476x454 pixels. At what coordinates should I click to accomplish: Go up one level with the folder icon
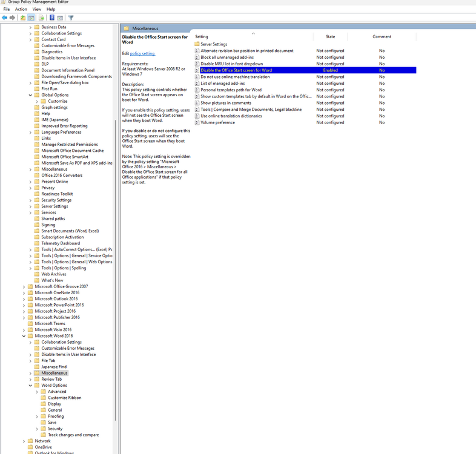pos(23,18)
